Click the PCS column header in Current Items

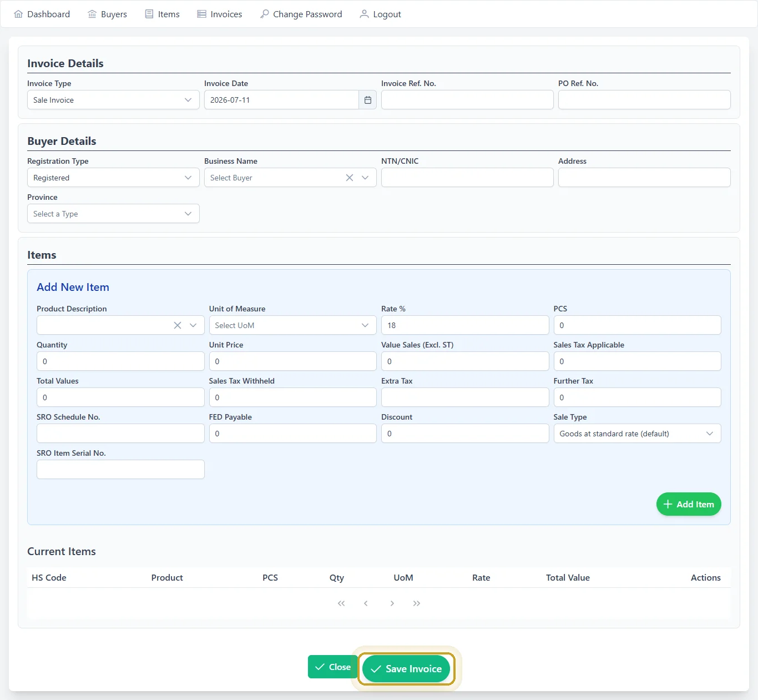click(x=270, y=578)
